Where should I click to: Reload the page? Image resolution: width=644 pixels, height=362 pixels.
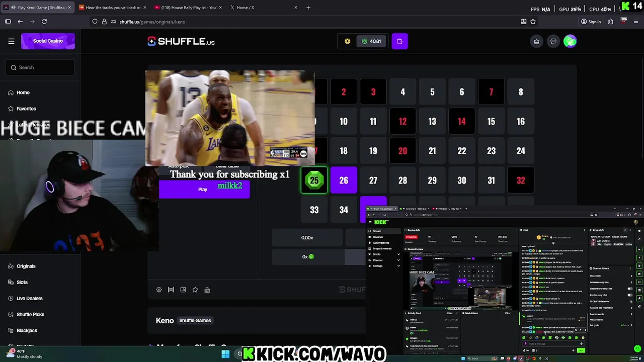point(44,22)
